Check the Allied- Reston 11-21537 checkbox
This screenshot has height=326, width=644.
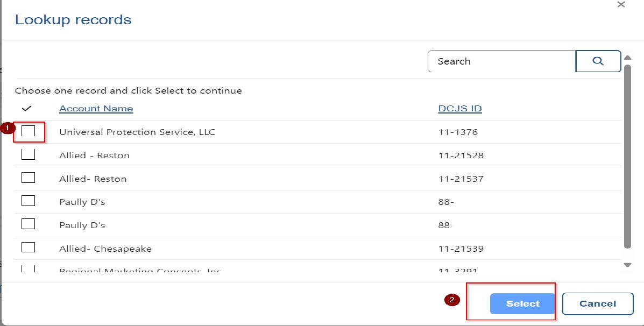point(28,178)
